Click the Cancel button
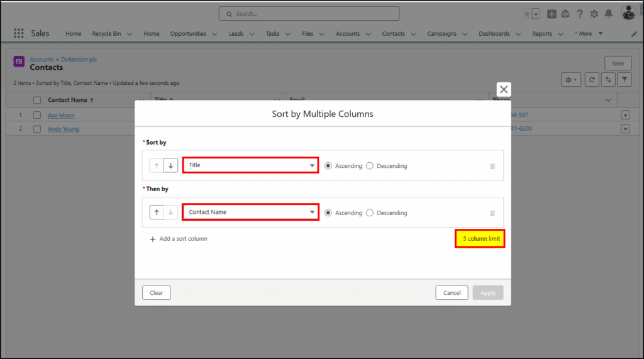Screen dimensions: 644x359 pyautogui.click(x=452, y=293)
